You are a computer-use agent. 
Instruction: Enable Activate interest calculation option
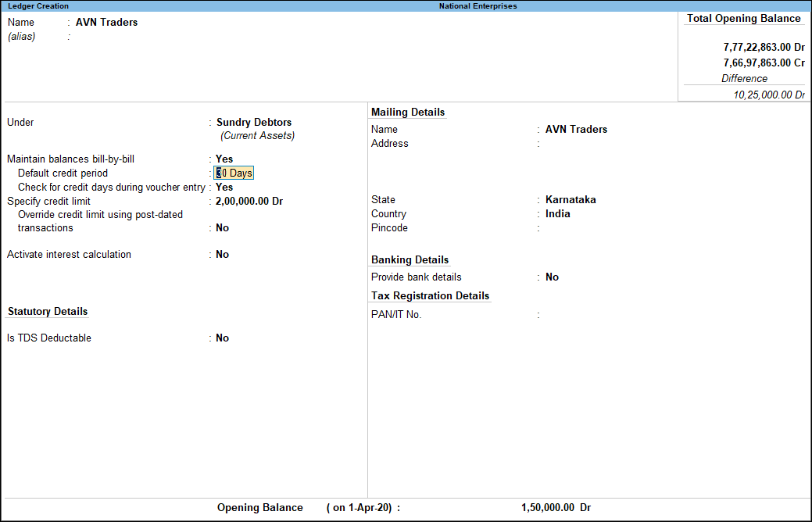[222, 254]
